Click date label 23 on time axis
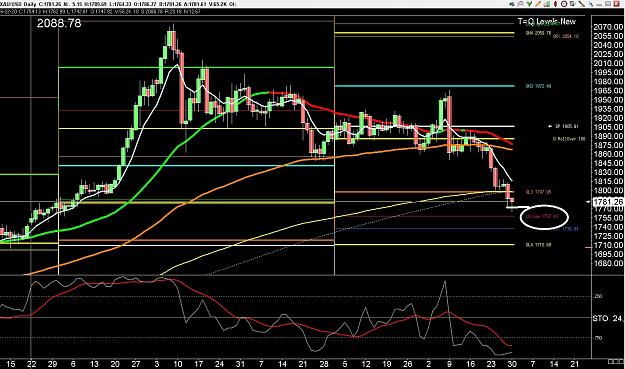 (x=491, y=364)
